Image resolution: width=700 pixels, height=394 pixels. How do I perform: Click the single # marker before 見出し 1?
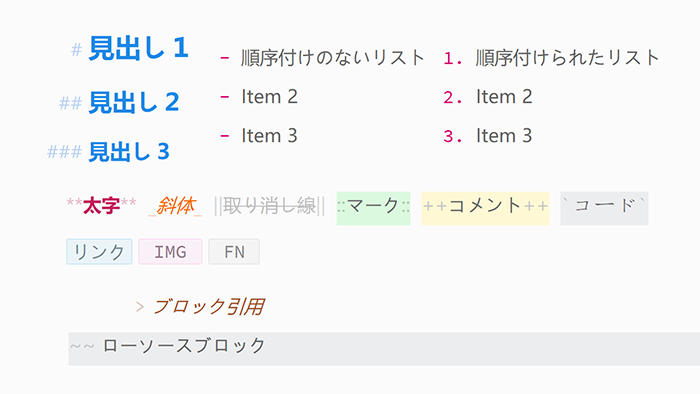click(76, 50)
